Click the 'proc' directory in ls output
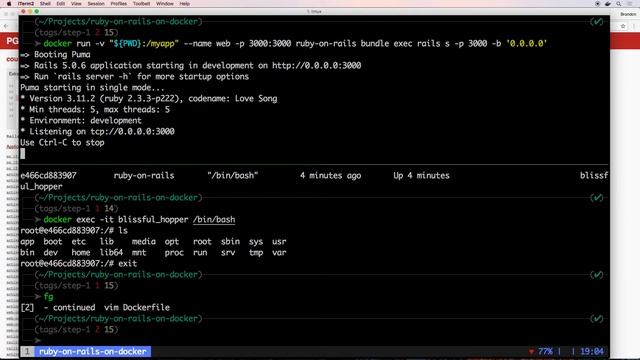Image resolution: width=640 pixels, height=360 pixels. pyautogui.click(x=174, y=253)
